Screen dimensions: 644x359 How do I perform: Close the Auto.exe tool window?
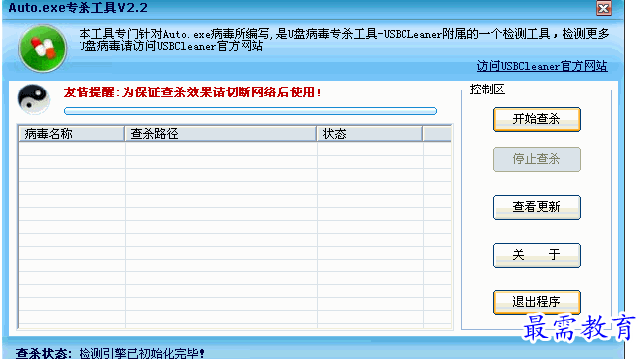(604, 8)
